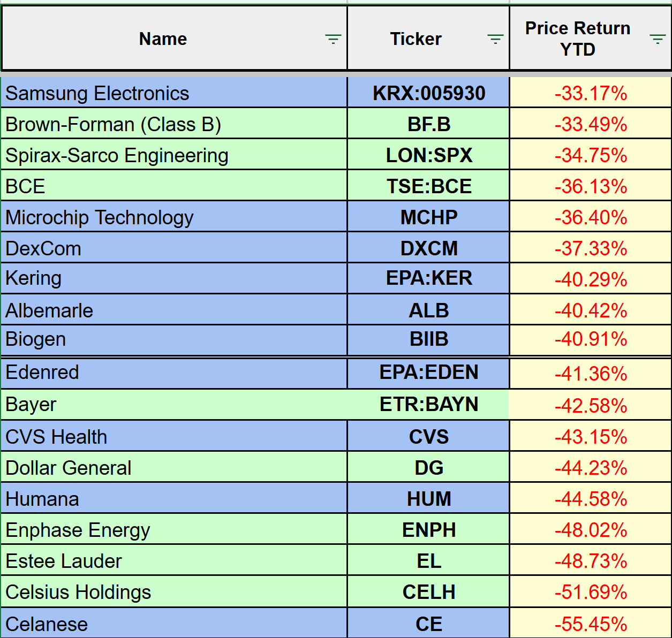This screenshot has width=672, height=638.
Task: Open the Ticker column filter icon
Action: click(x=495, y=39)
